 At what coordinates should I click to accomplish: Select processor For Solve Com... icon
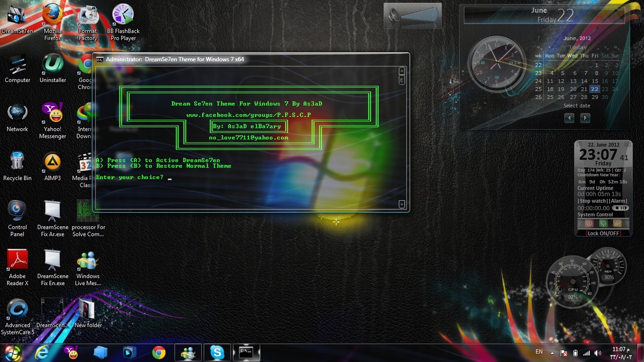click(88, 219)
